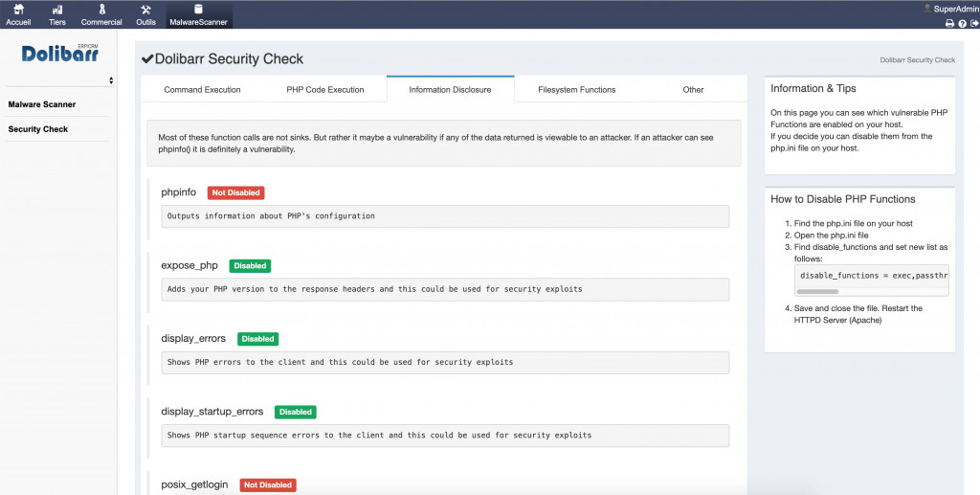Click the How to Disable PHP Functions heading
This screenshot has width=980, height=495.
tap(842, 199)
